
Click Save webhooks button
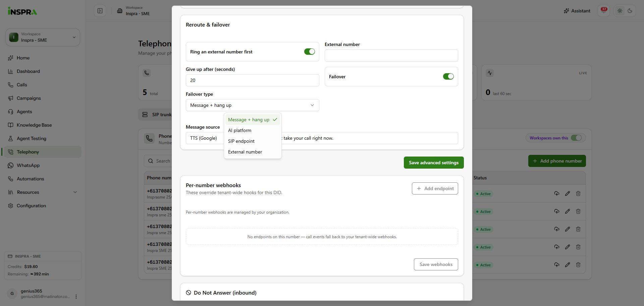click(x=436, y=264)
